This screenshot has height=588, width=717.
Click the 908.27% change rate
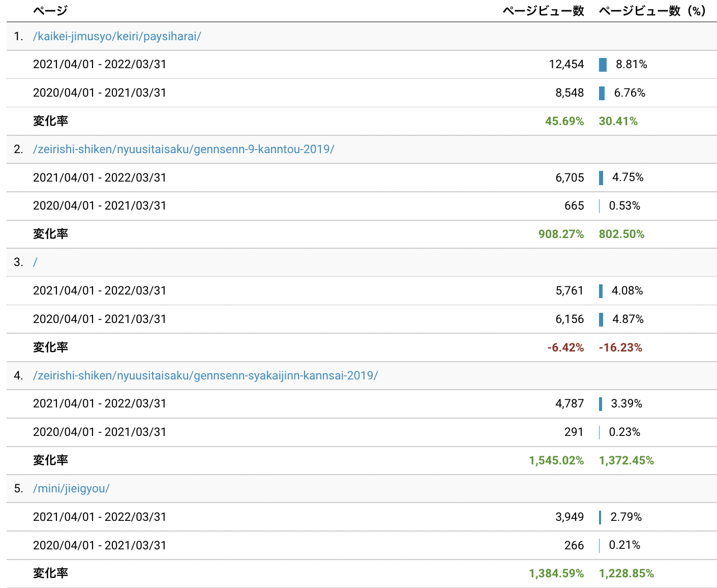pos(561,234)
